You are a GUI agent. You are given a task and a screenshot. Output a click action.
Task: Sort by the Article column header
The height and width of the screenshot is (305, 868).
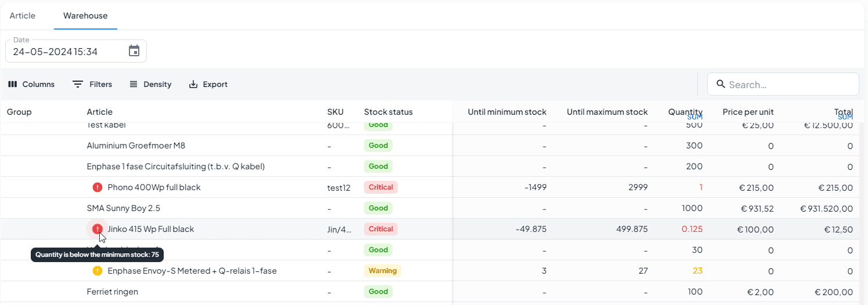(x=100, y=112)
